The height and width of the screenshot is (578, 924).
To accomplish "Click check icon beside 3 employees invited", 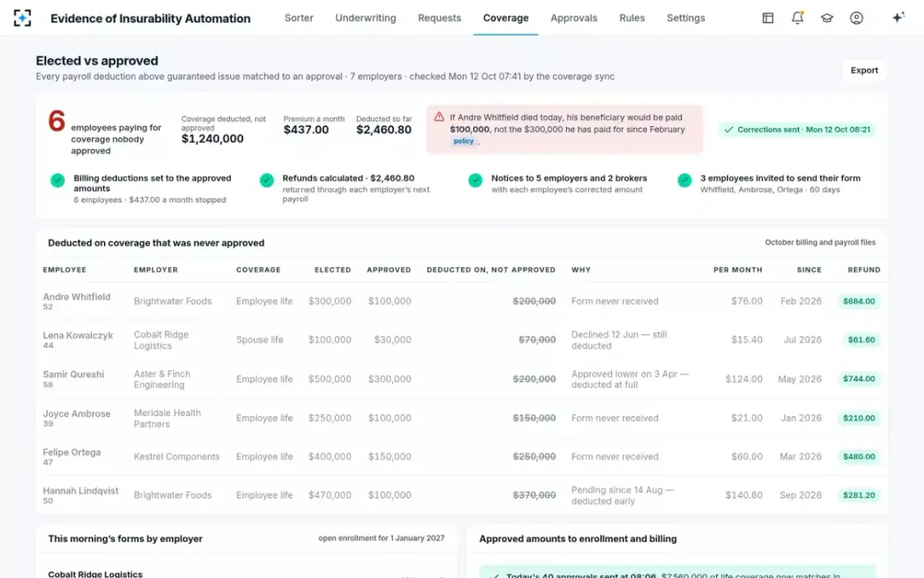I will click(685, 180).
